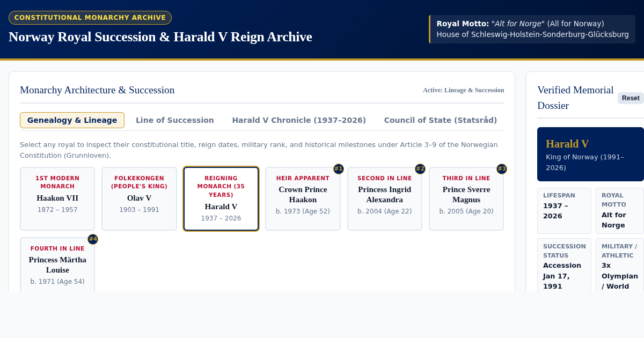Click House of Schleswig-Holstein-Sonderburg-Glücksburg text
Screen dimensions: 644x338
pos(533,34)
